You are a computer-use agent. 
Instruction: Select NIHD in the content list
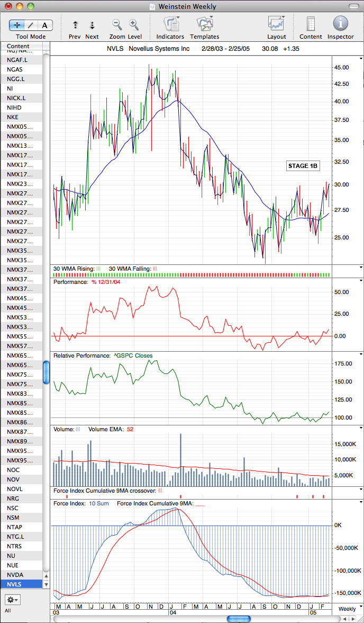click(21, 107)
